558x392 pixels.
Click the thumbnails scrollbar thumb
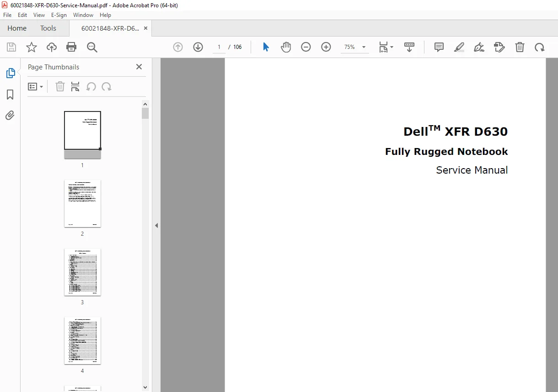coord(145,113)
